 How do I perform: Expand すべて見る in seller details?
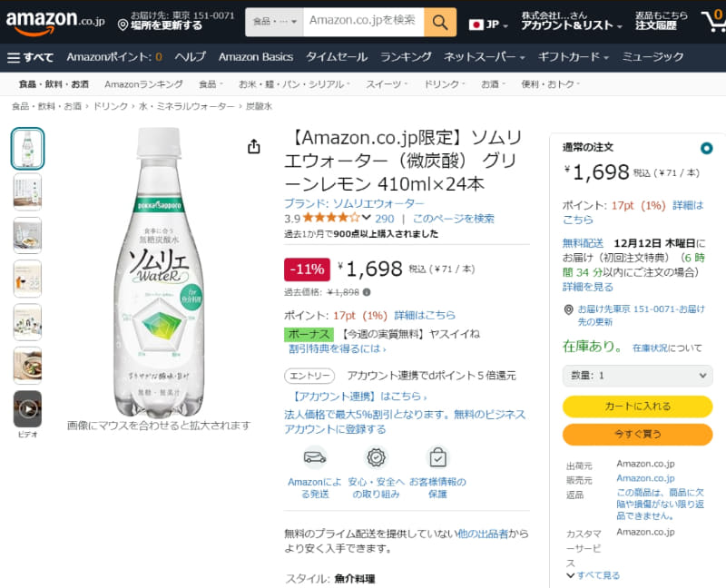click(x=594, y=575)
